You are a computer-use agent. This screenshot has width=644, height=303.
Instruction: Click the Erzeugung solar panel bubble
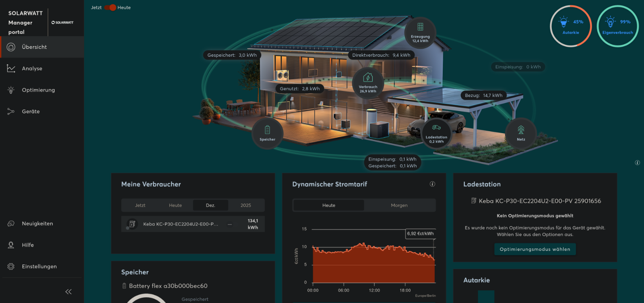[420, 33]
